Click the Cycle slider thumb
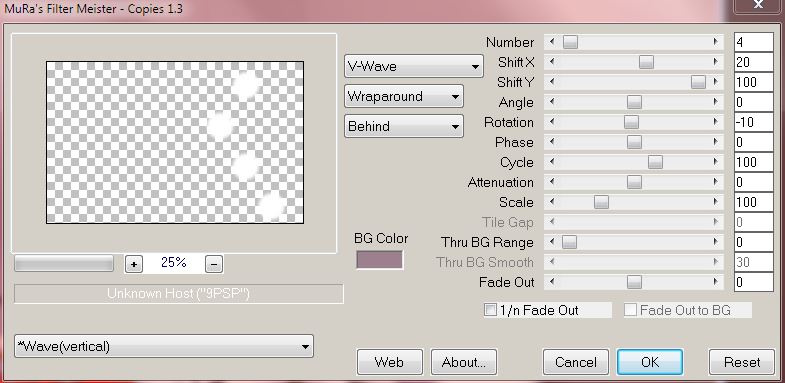Viewport: 785px width, 383px height. pyautogui.click(x=655, y=162)
